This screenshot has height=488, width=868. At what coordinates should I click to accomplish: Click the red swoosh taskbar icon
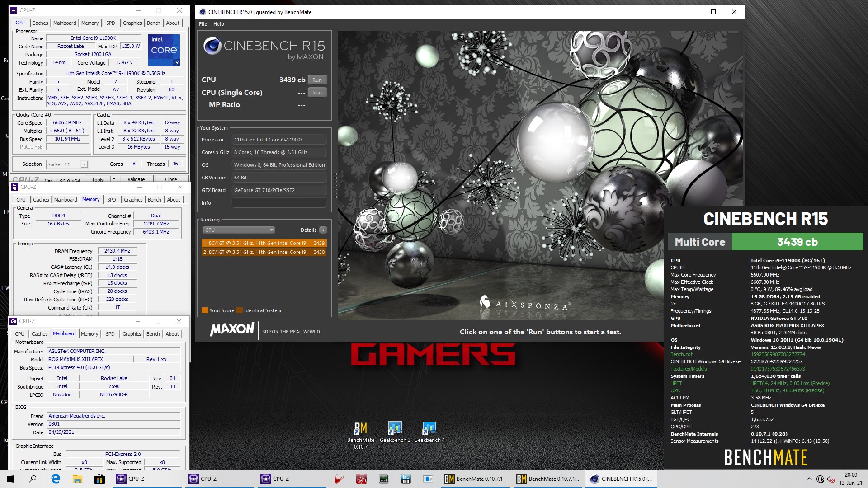pos(339,479)
